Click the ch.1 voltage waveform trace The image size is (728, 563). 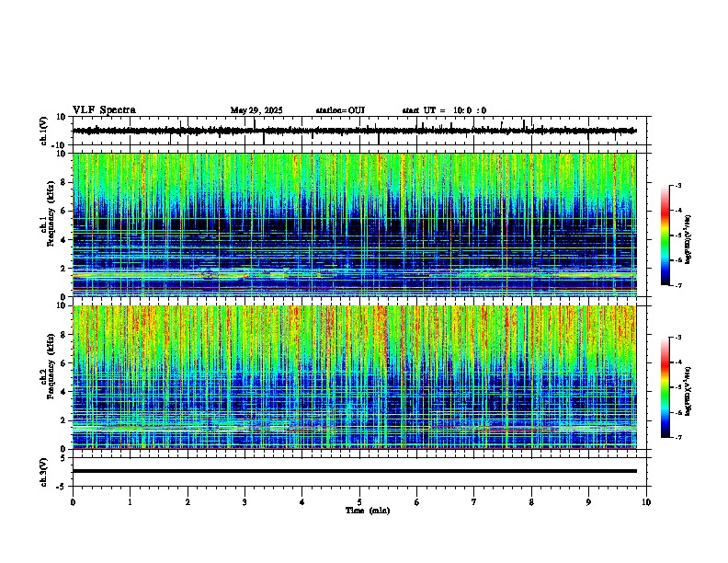[354, 131]
